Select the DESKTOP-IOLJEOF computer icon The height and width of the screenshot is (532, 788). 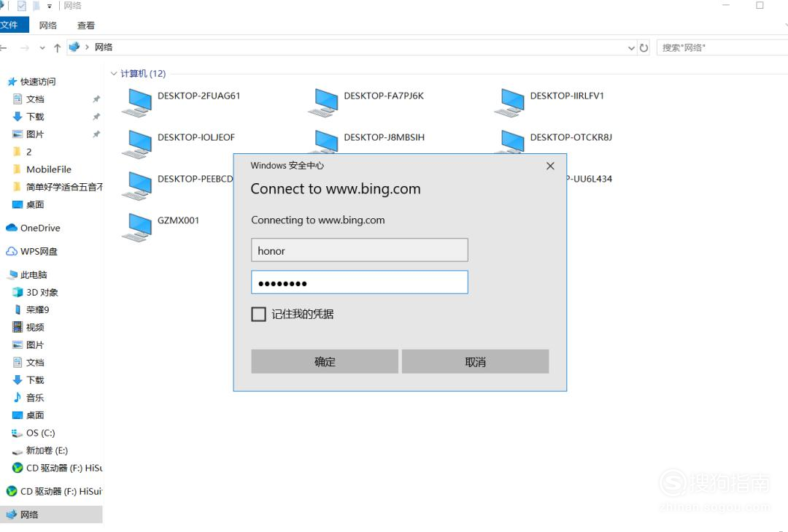[x=136, y=144]
